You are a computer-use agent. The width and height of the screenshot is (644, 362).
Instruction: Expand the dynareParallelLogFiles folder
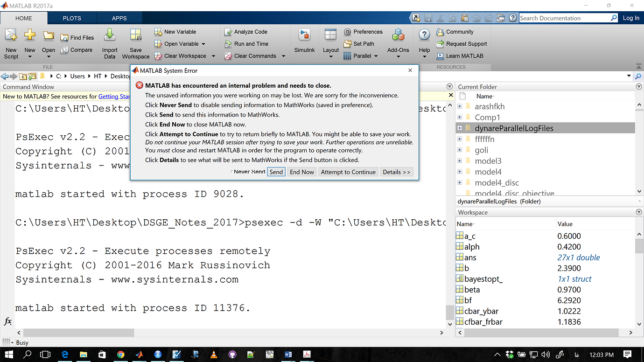(460, 127)
